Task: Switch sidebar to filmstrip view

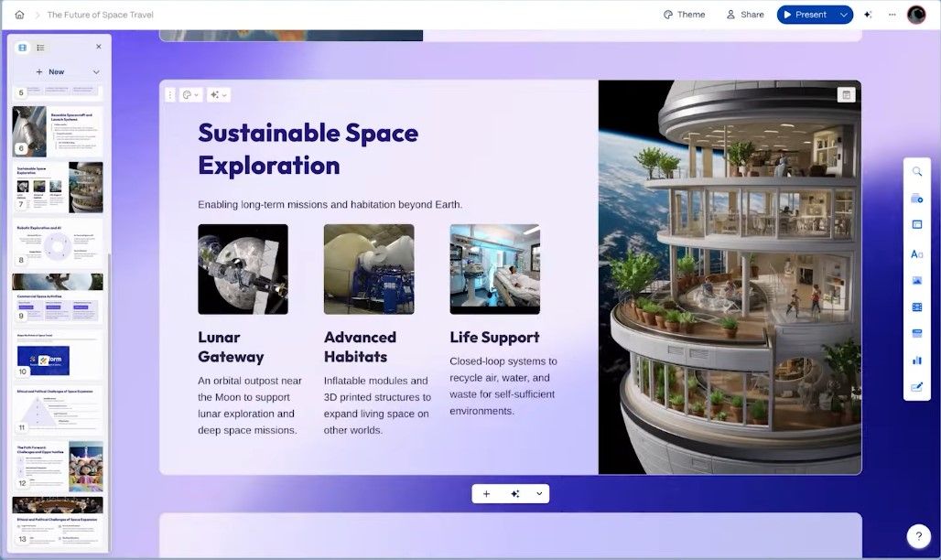Action: pyautogui.click(x=23, y=48)
